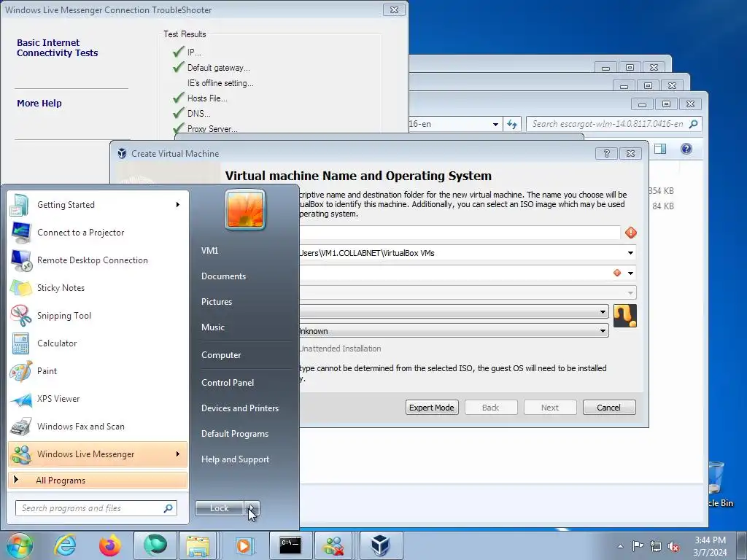Click the Hosts File test result

[207, 98]
